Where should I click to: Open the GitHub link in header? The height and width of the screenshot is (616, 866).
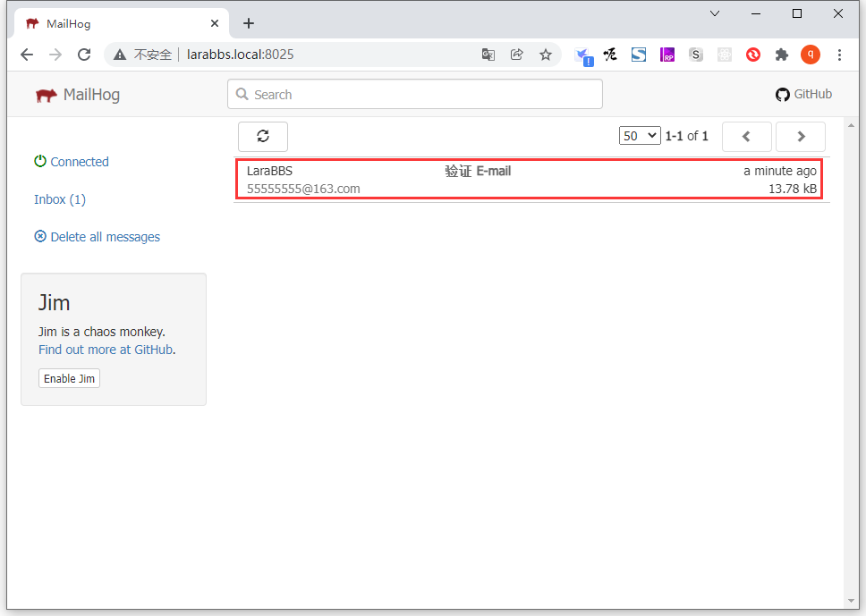[803, 94]
